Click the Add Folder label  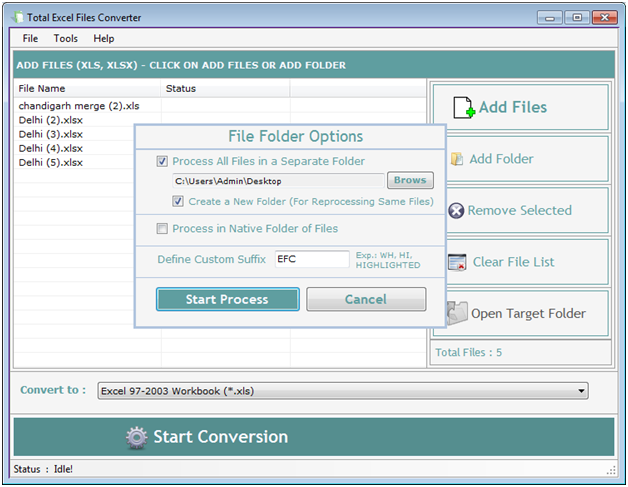point(501,159)
